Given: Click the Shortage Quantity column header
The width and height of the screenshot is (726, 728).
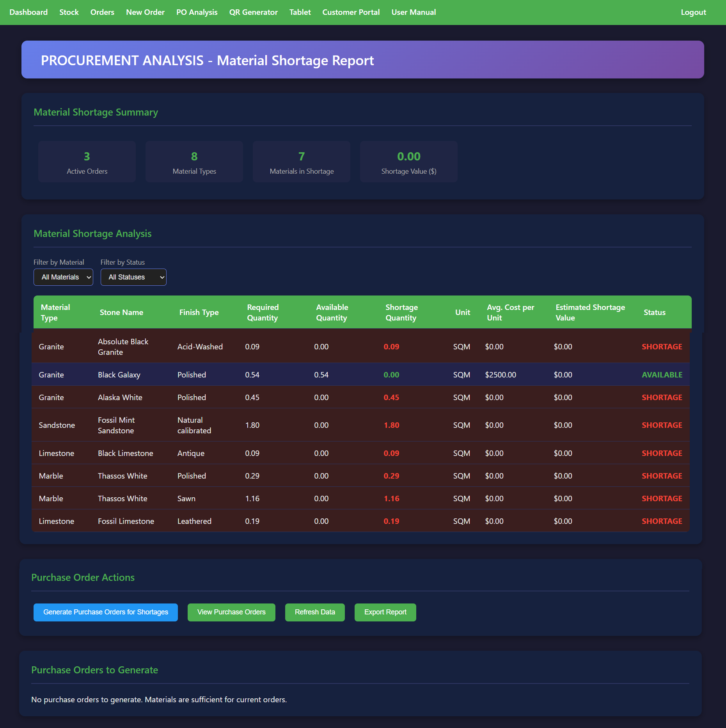Looking at the screenshot, I should pyautogui.click(x=401, y=312).
